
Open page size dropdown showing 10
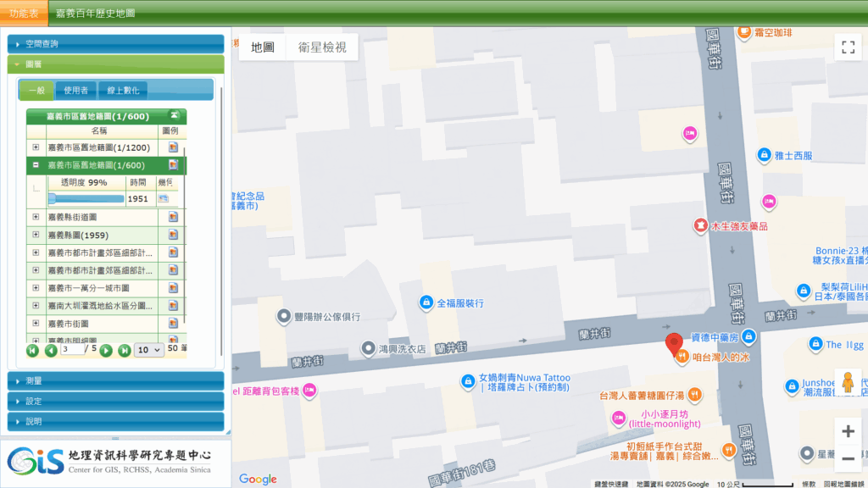pyautogui.click(x=149, y=350)
